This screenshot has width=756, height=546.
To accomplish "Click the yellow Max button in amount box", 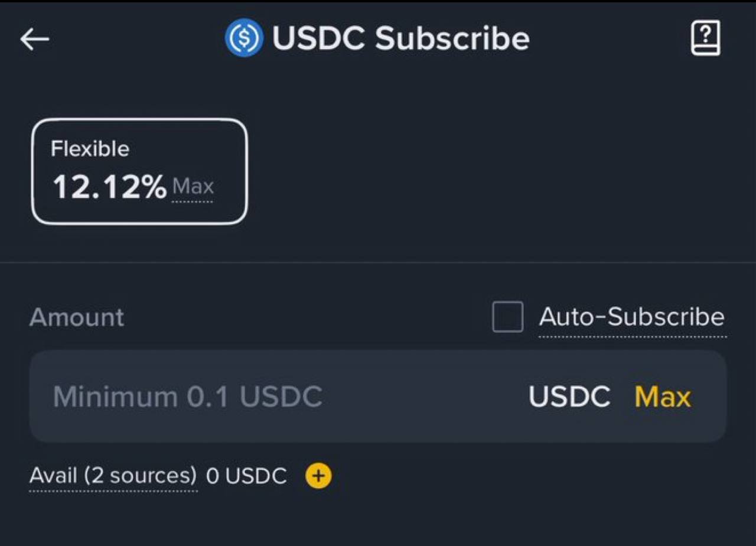I will point(663,396).
